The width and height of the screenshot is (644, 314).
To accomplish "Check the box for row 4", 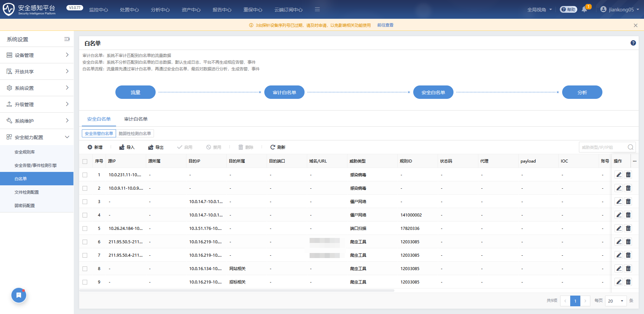I will pos(85,215).
